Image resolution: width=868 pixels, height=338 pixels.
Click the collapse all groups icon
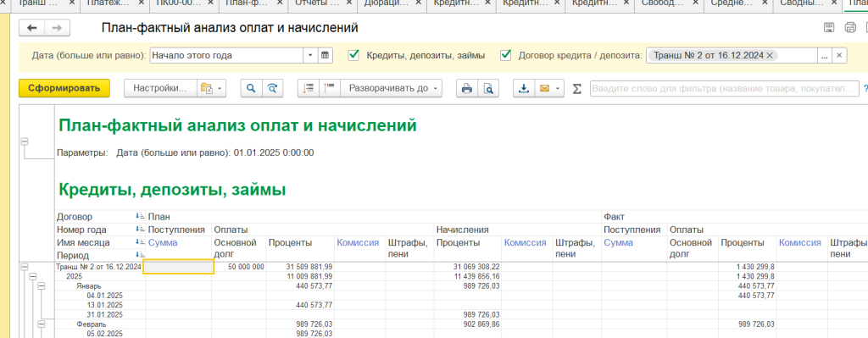[330, 88]
